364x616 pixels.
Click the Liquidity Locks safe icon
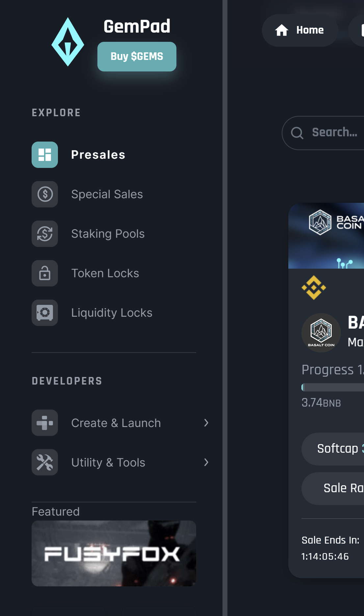(x=45, y=313)
